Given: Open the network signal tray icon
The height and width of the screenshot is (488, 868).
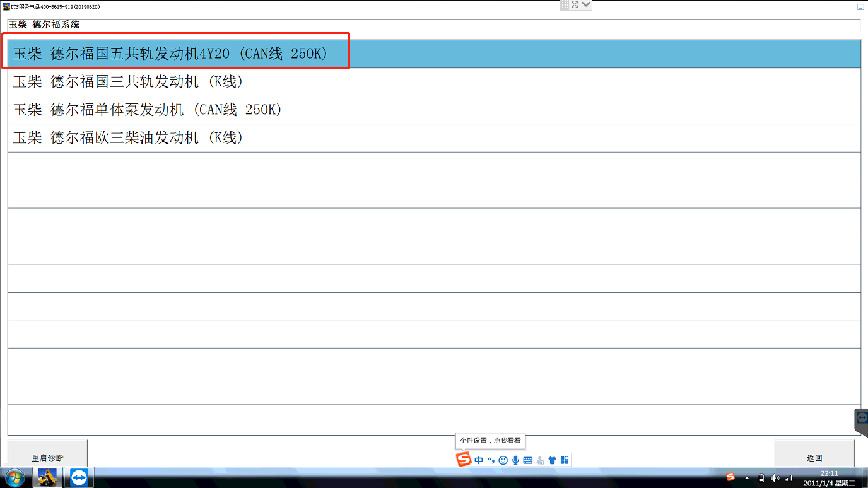Looking at the screenshot, I should (x=789, y=478).
